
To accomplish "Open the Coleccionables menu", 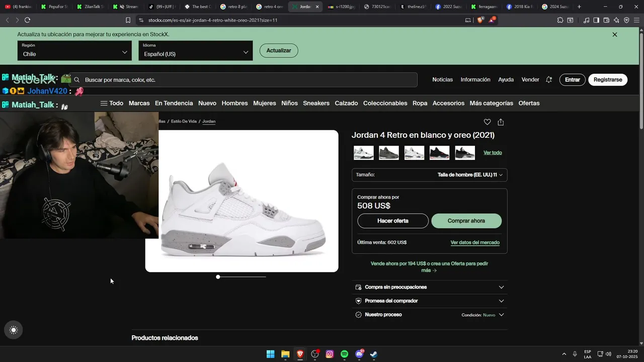I will tap(385, 103).
